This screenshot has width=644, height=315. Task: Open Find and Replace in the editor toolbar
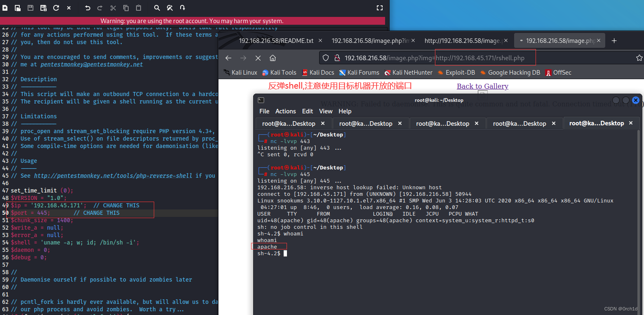tap(169, 8)
